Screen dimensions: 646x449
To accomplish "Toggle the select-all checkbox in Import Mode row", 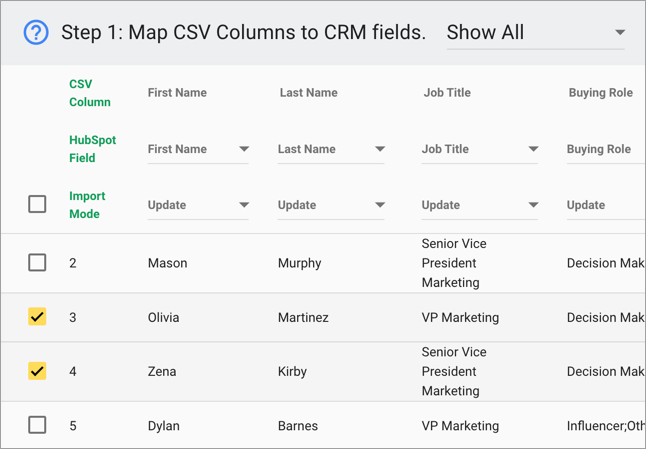I will point(37,204).
